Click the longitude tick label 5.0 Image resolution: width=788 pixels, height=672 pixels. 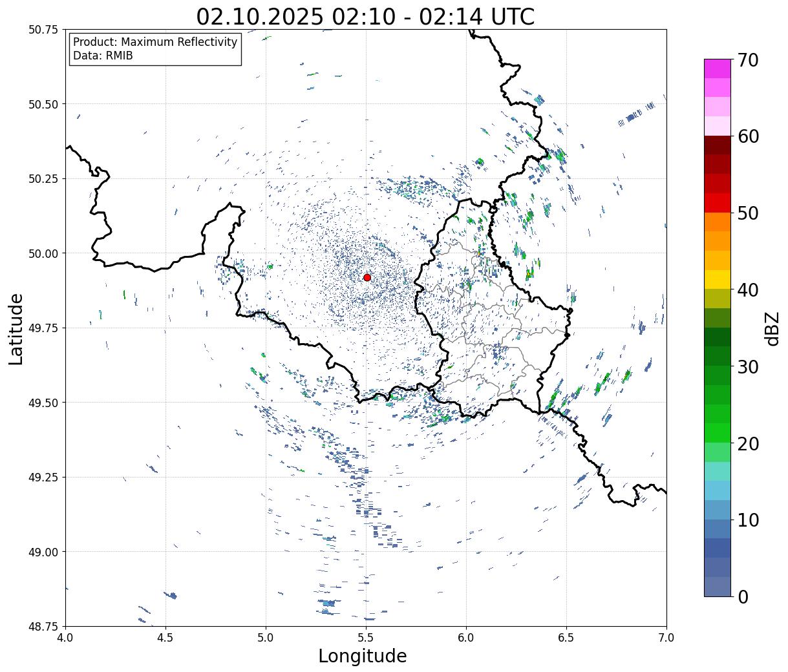[x=266, y=638]
